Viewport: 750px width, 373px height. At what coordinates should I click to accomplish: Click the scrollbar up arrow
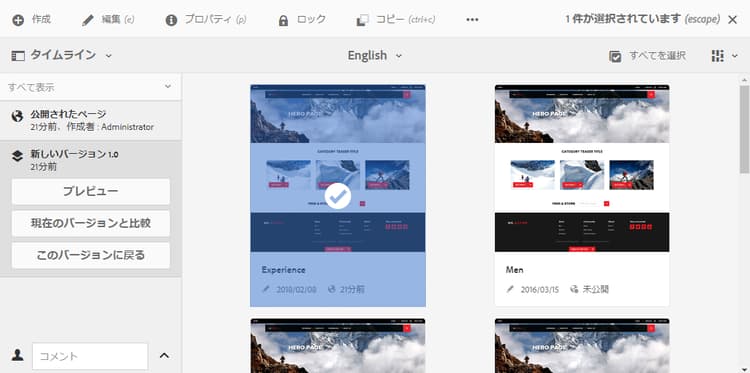(x=744, y=80)
